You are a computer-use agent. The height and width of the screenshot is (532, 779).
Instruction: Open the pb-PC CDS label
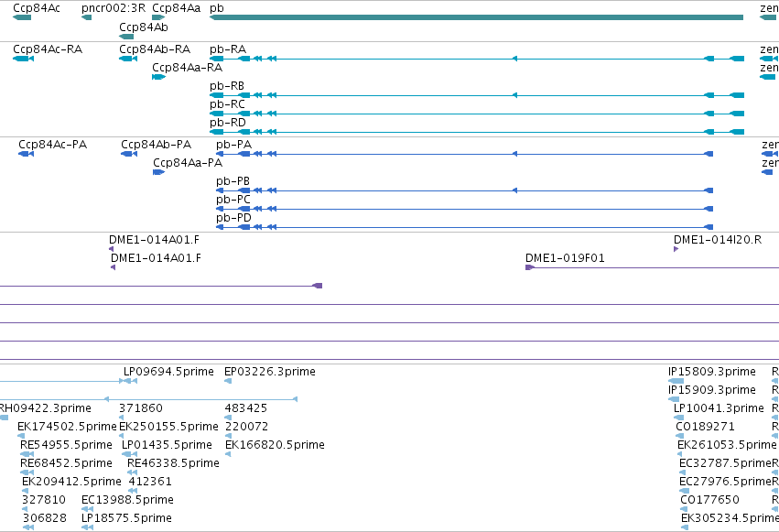point(233,200)
